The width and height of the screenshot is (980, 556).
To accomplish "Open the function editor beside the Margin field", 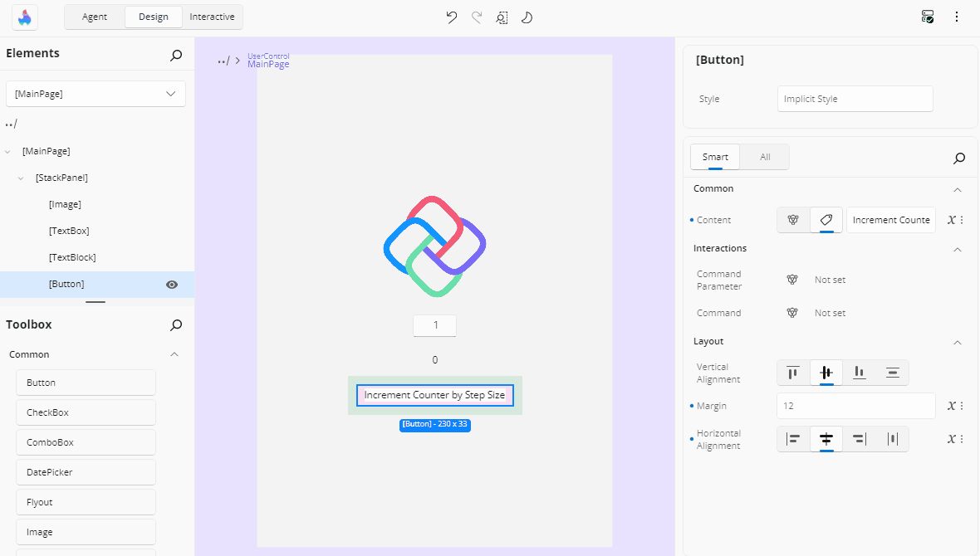I will (951, 405).
